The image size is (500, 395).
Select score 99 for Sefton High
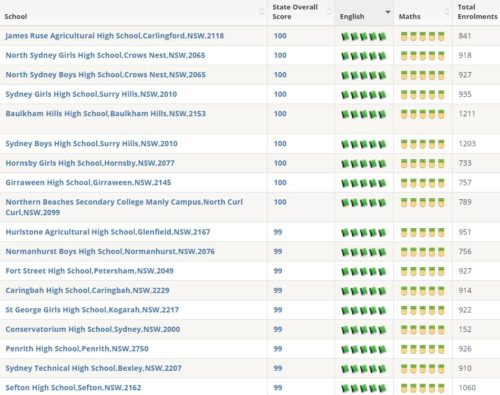click(278, 388)
